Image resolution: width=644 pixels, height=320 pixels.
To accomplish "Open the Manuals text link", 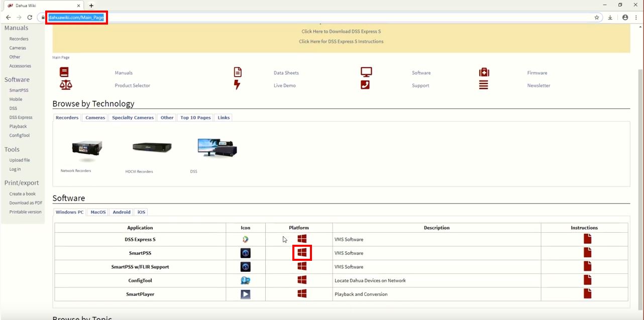I will (124, 73).
